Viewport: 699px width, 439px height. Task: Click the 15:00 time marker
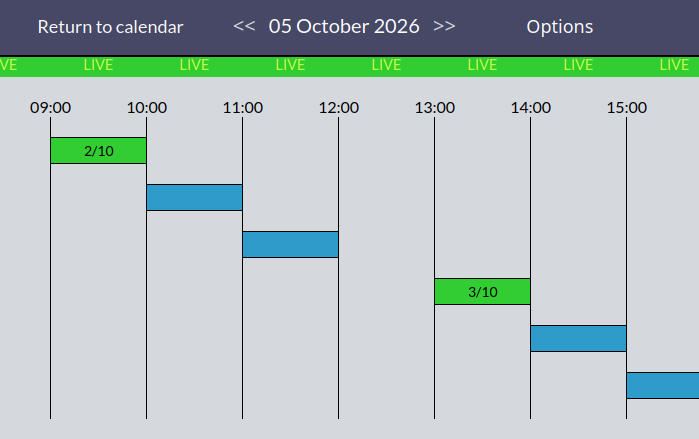[x=626, y=107]
